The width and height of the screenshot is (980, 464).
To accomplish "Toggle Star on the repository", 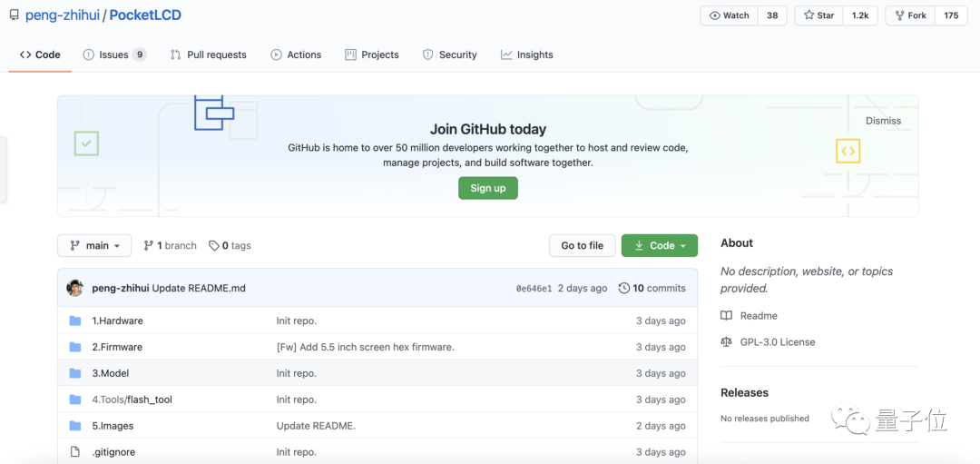I will [818, 15].
